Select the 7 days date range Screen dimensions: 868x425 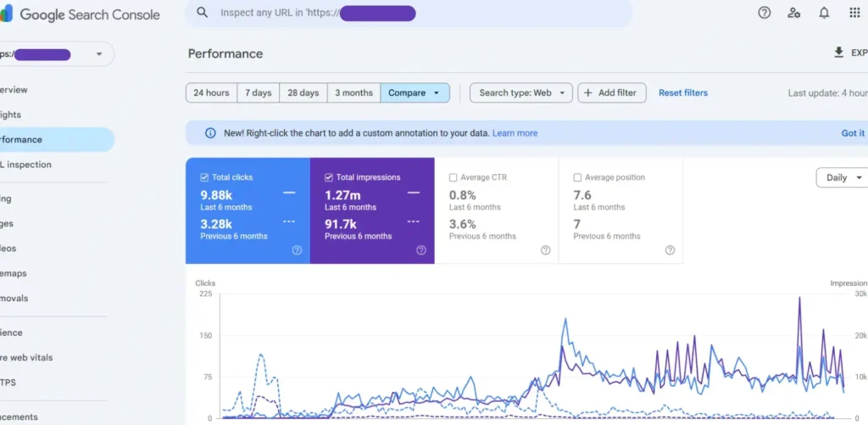pos(259,92)
